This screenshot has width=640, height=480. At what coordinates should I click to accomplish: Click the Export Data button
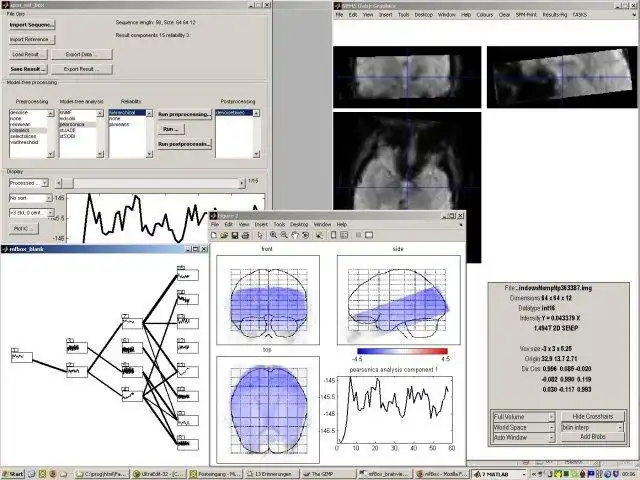pyautogui.click(x=82, y=54)
